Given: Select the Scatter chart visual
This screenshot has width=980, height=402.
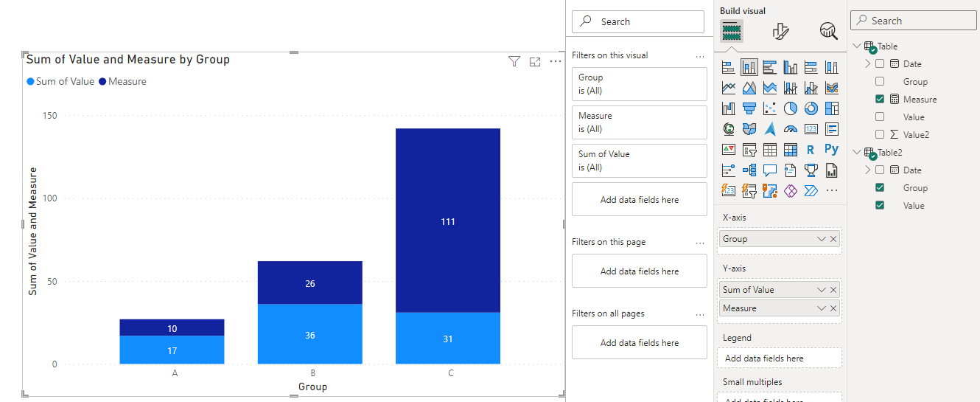Looking at the screenshot, I should (x=770, y=108).
